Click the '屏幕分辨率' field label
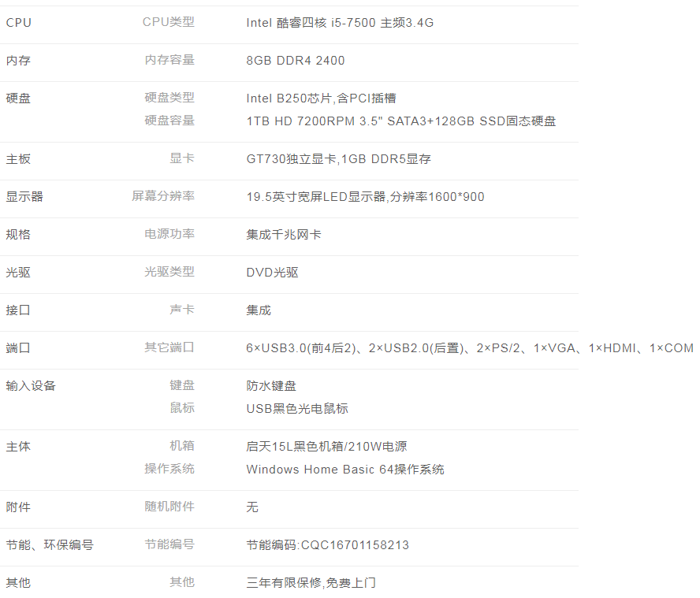Screen dimensions: 700x598 (x=163, y=196)
